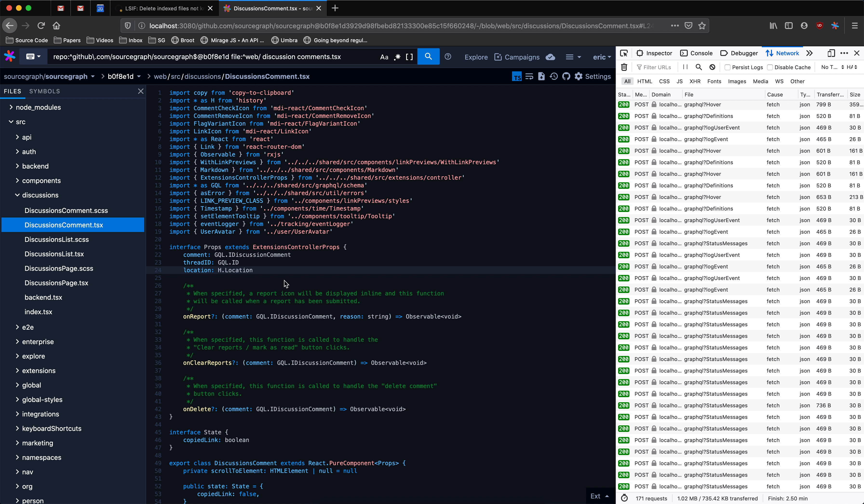Check the Disable Cache checkbox

point(770,67)
